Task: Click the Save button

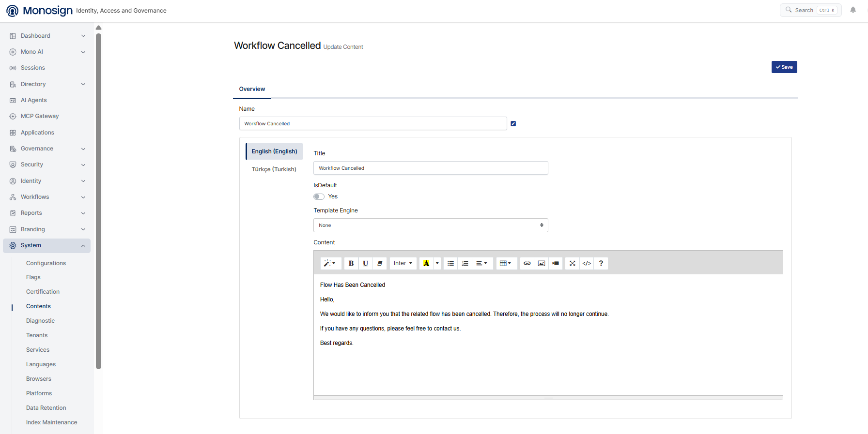Action: pos(784,67)
